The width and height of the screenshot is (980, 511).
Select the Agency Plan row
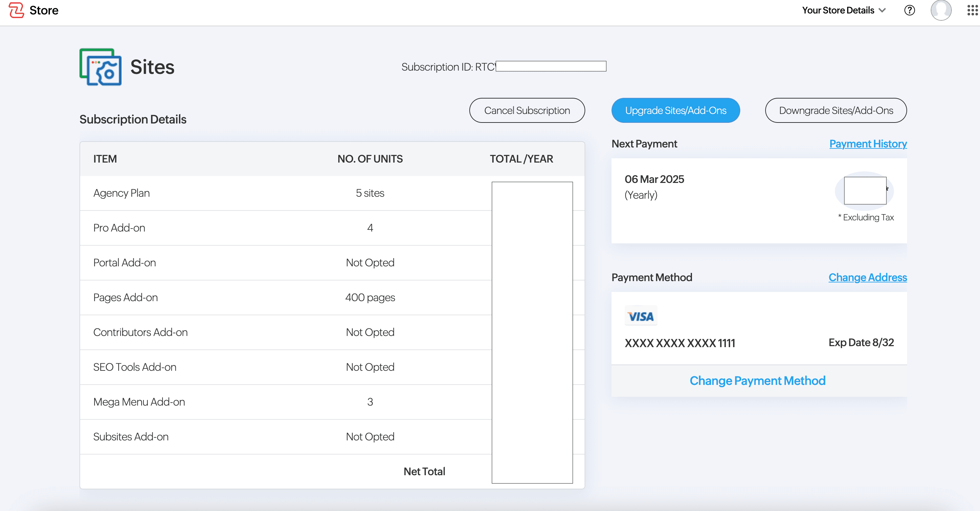click(122, 193)
